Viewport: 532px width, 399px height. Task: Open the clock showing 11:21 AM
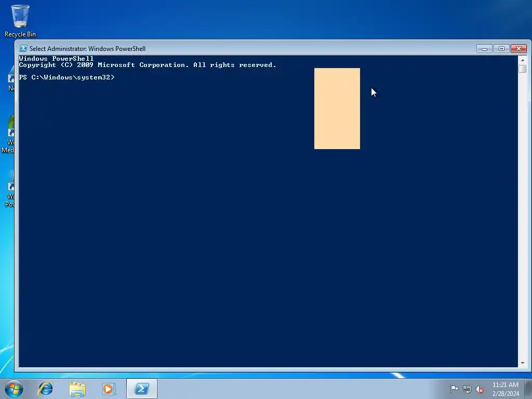[506, 389]
